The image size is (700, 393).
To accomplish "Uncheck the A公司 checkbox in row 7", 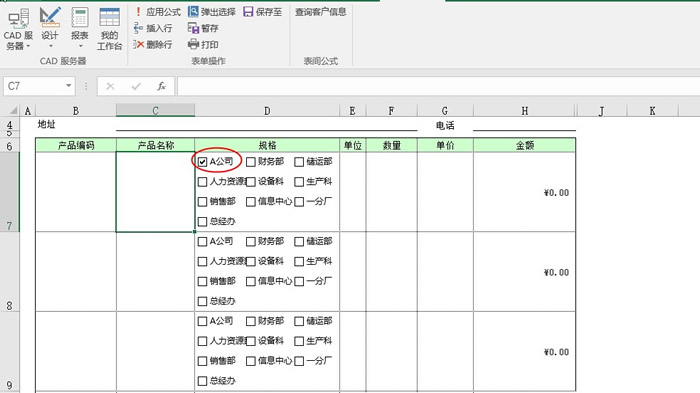I will pos(202,162).
